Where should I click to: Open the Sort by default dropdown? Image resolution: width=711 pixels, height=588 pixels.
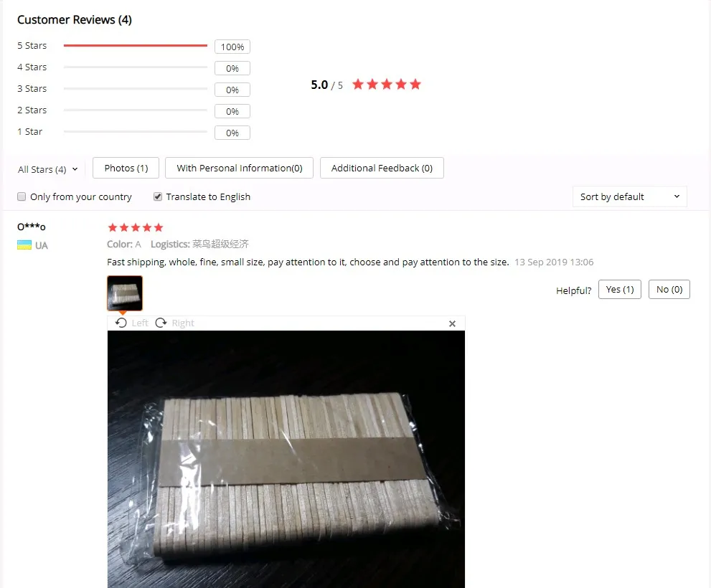[629, 196]
